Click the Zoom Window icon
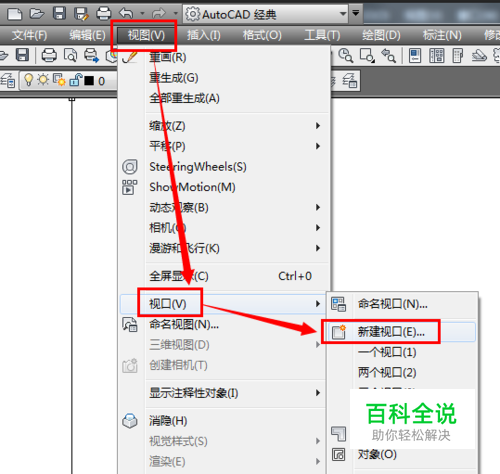This screenshot has height=474, width=500. coord(367,55)
